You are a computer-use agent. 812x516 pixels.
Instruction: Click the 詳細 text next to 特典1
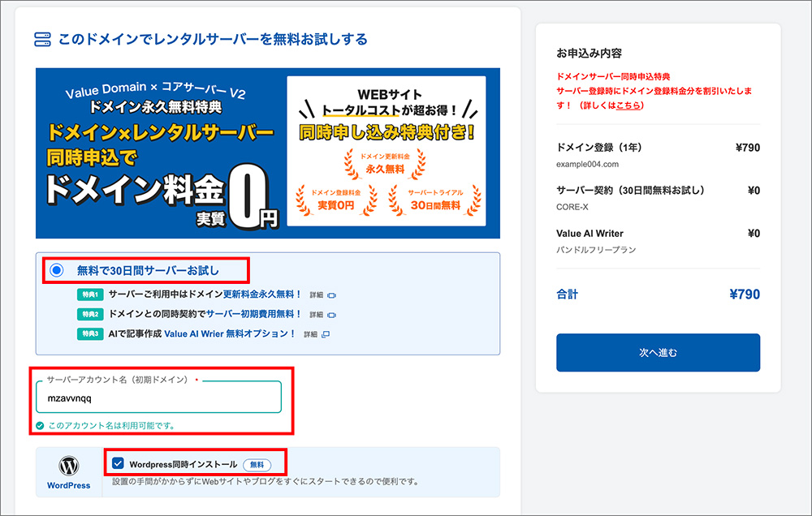(316, 295)
